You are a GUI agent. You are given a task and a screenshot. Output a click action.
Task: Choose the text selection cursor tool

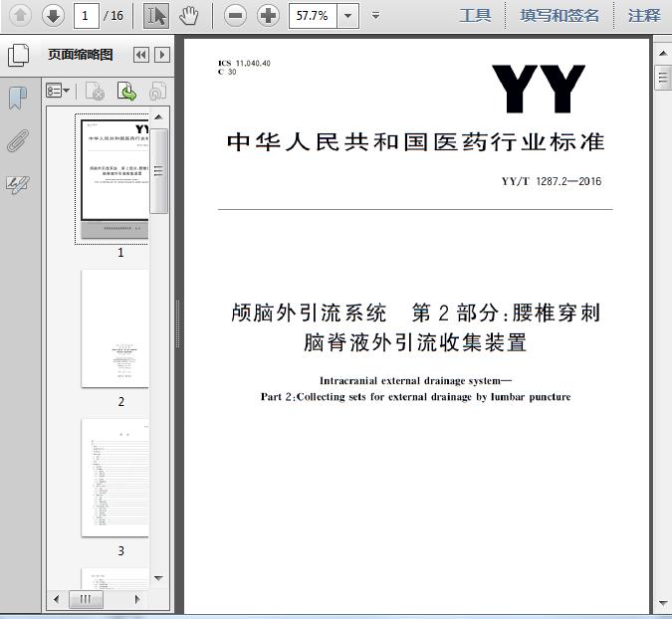[x=156, y=16]
